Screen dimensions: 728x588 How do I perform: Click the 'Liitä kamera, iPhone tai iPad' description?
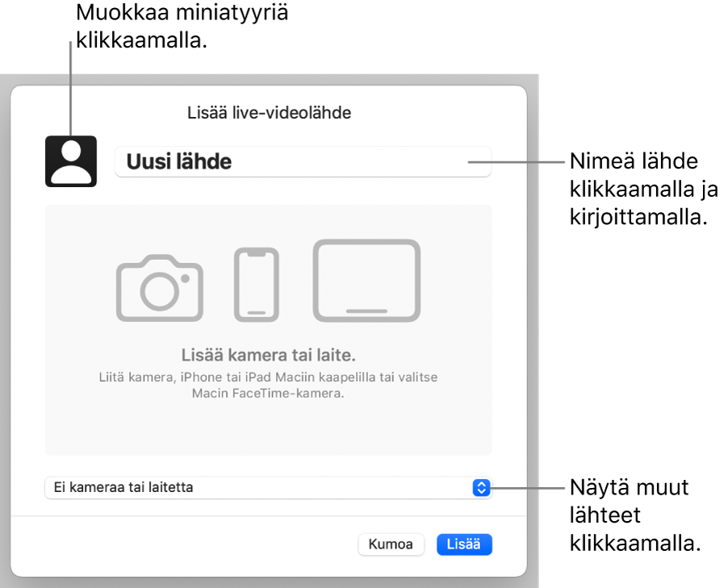click(268, 386)
